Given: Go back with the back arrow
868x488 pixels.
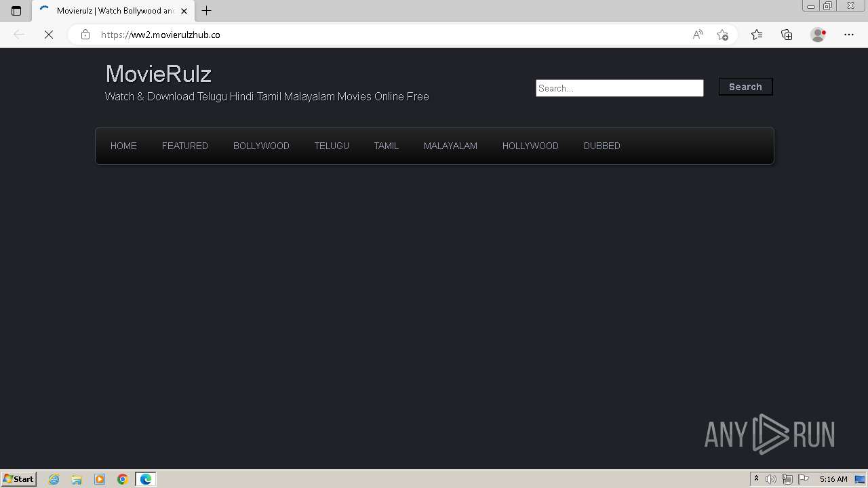Looking at the screenshot, I should click(19, 35).
